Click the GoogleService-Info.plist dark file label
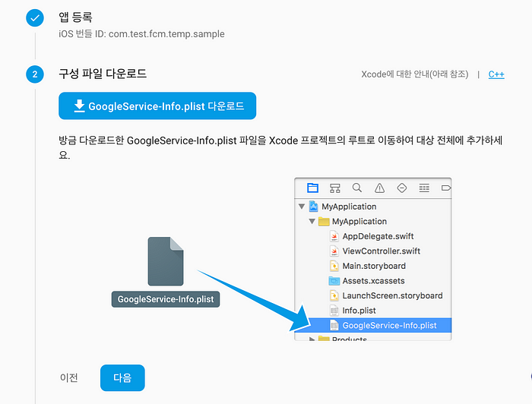532x404 pixels. coord(166,299)
